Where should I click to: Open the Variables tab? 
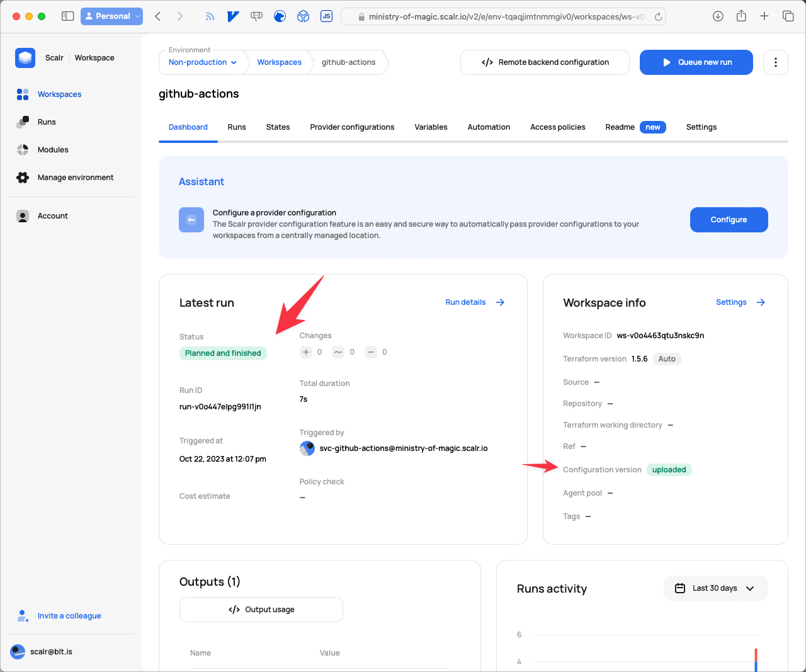tap(431, 127)
